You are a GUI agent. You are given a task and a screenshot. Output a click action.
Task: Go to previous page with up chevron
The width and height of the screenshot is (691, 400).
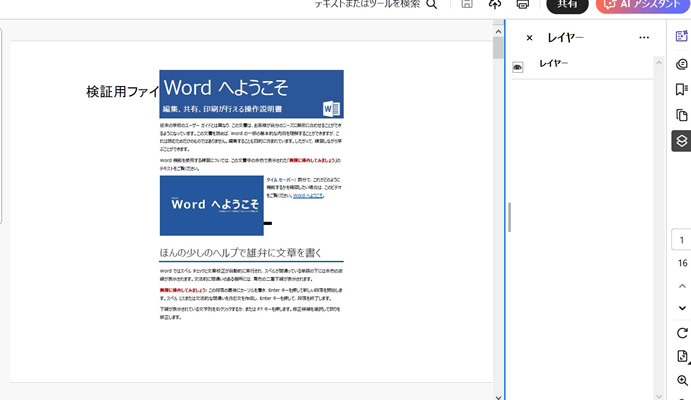(682, 286)
